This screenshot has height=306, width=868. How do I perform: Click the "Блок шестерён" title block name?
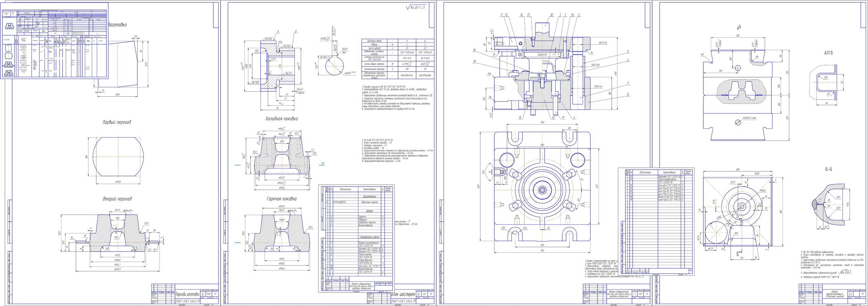403,294
